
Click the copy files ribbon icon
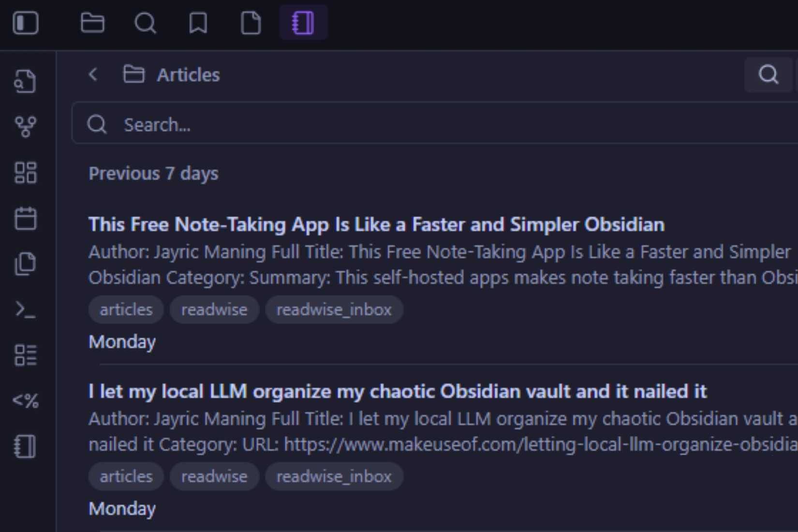click(x=25, y=264)
